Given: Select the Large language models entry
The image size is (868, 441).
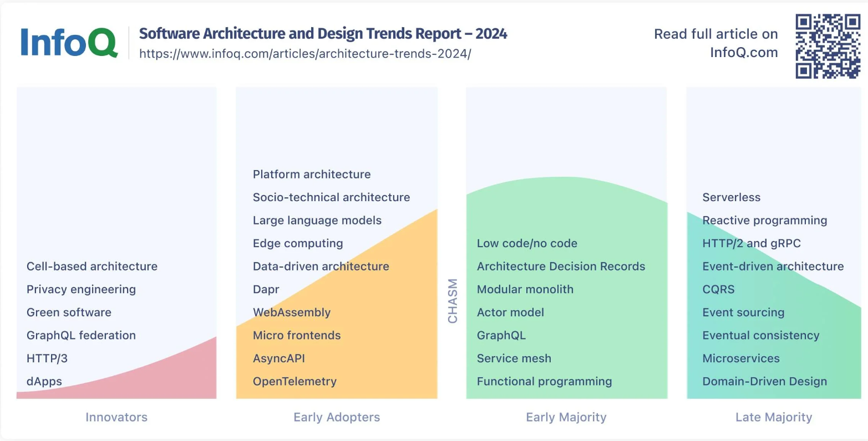Looking at the screenshot, I should [317, 221].
